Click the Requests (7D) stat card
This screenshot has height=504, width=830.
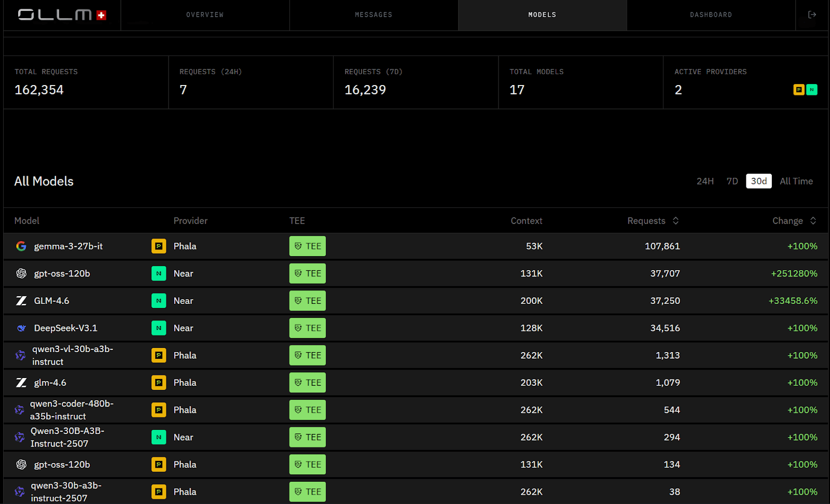tap(416, 82)
